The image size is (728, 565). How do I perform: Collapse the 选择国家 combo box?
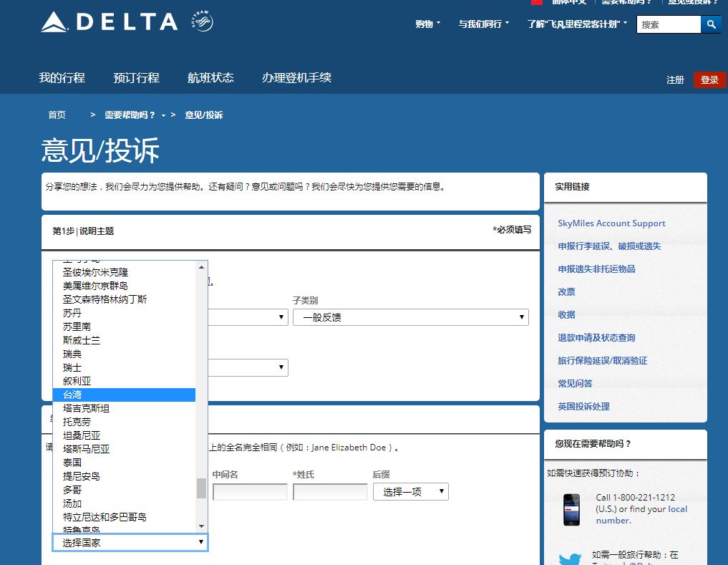(x=130, y=542)
